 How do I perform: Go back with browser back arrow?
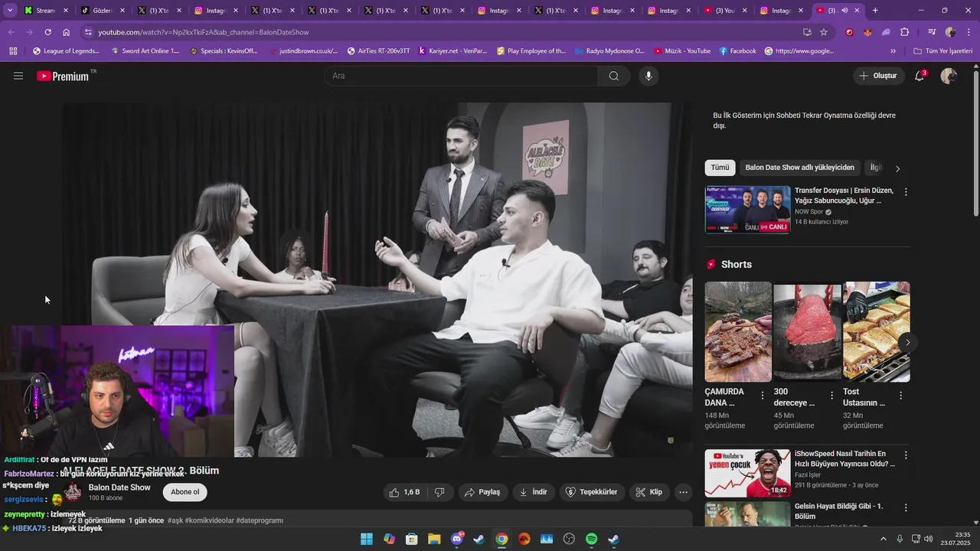[11, 32]
